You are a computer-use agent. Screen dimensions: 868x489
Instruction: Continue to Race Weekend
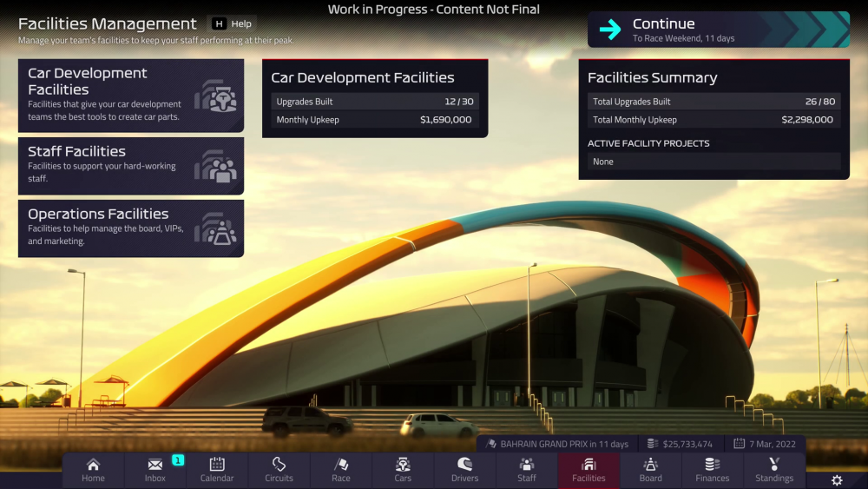719,30
